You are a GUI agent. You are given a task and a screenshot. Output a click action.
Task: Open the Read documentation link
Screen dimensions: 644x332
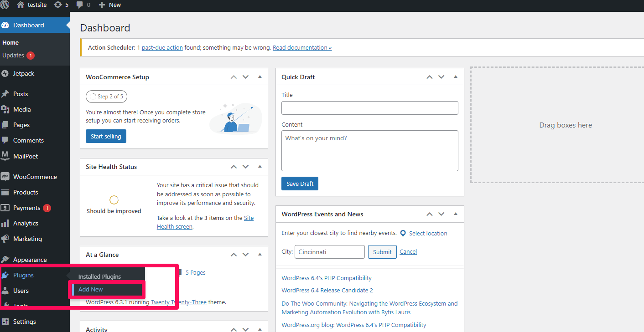(x=302, y=47)
